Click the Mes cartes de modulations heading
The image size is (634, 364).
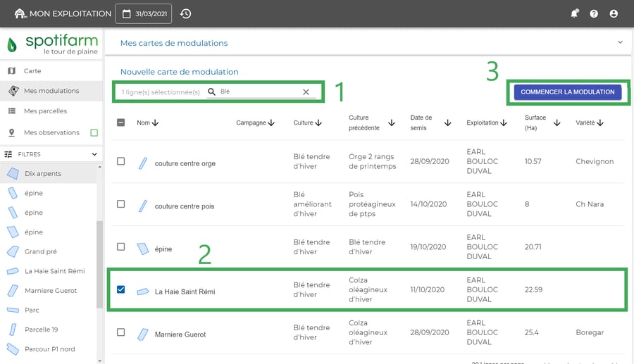tap(174, 43)
